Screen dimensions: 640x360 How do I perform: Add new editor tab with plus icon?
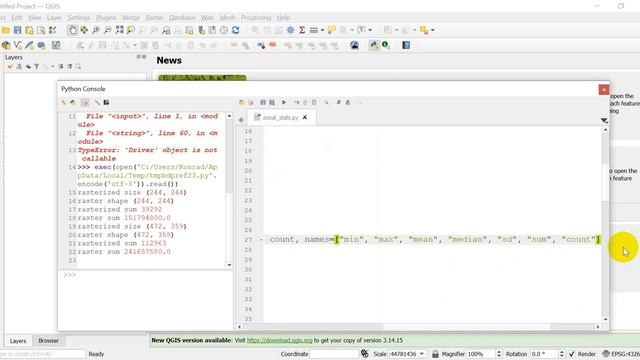click(x=241, y=120)
